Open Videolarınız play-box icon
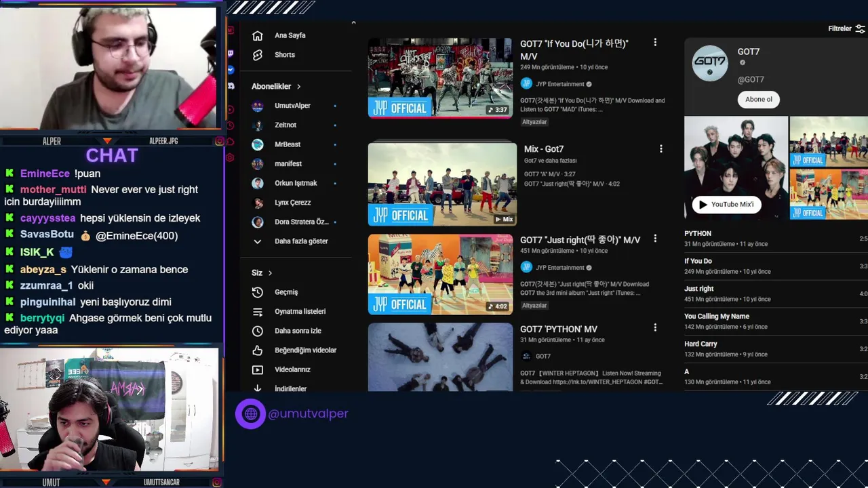The width and height of the screenshot is (868, 488). (258, 370)
